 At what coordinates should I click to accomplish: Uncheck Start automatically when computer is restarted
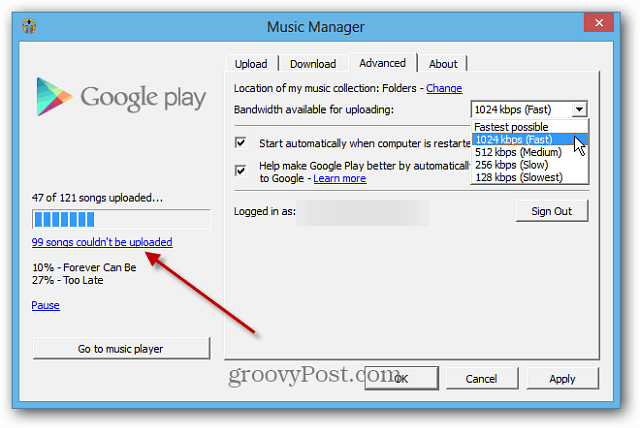point(240,143)
